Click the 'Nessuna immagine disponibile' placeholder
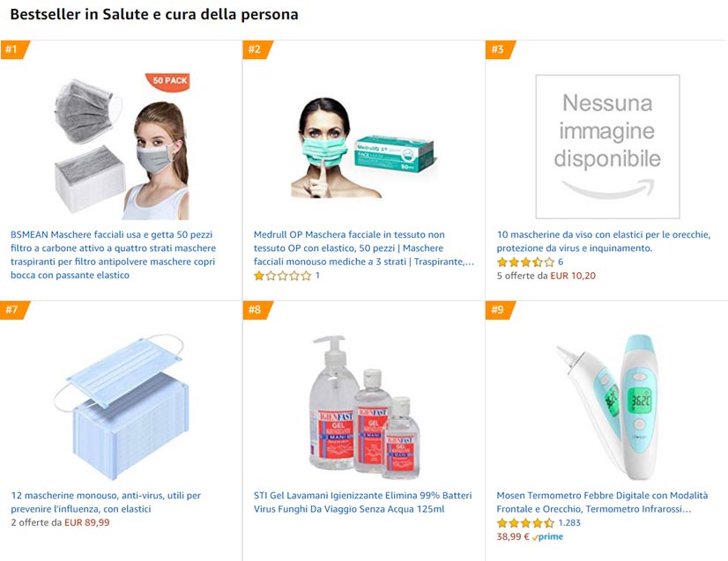728x561 pixels. click(607, 145)
